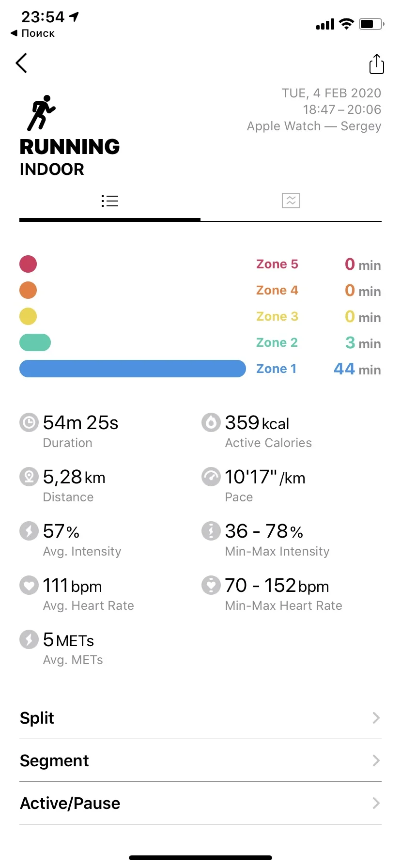Tap the blue Zone 1 bar
The height and width of the screenshot is (868, 401).
(132, 369)
